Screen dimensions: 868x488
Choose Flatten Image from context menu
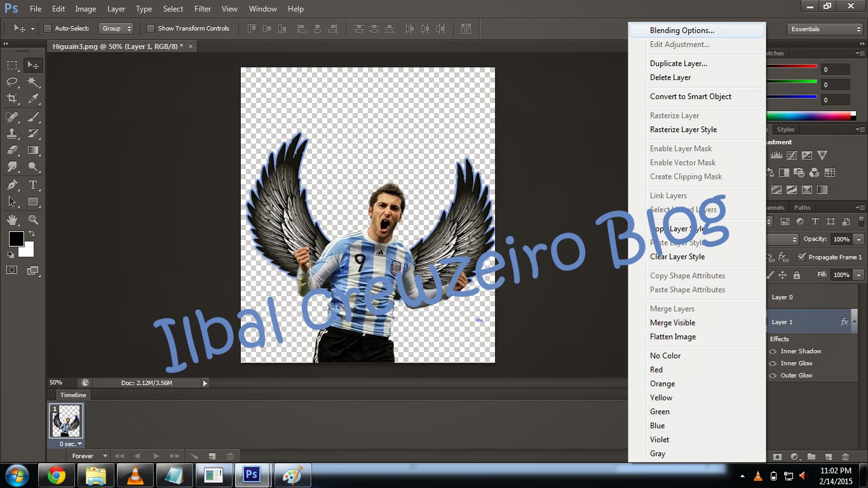coord(696,337)
